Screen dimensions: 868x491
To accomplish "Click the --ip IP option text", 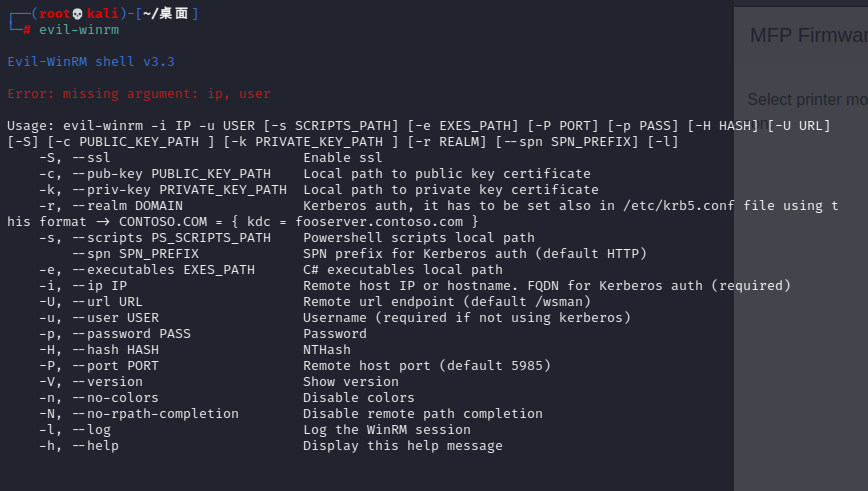I will click(x=83, y=286).
